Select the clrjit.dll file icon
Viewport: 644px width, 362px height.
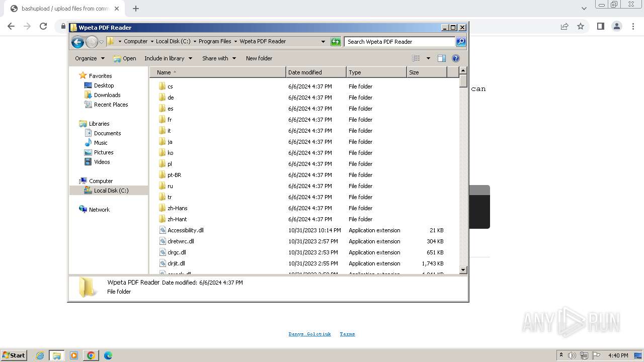[x=163, y=263]
